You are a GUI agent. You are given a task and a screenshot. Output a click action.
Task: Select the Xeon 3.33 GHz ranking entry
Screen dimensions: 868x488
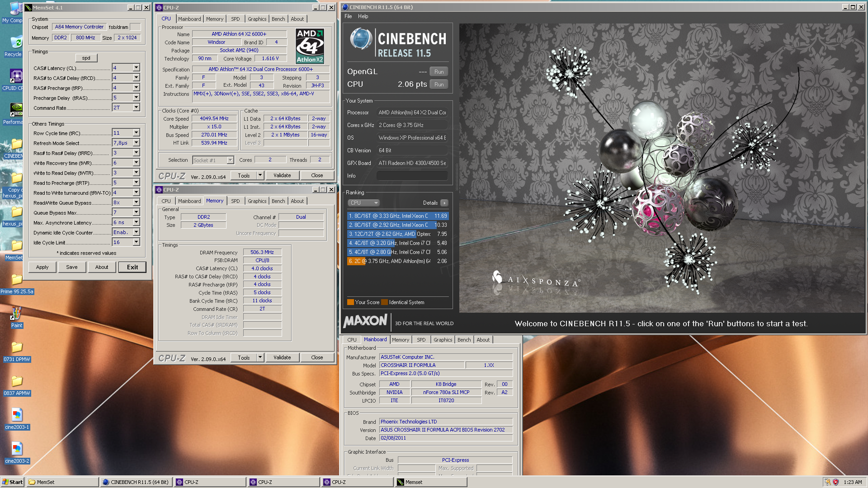398,216
